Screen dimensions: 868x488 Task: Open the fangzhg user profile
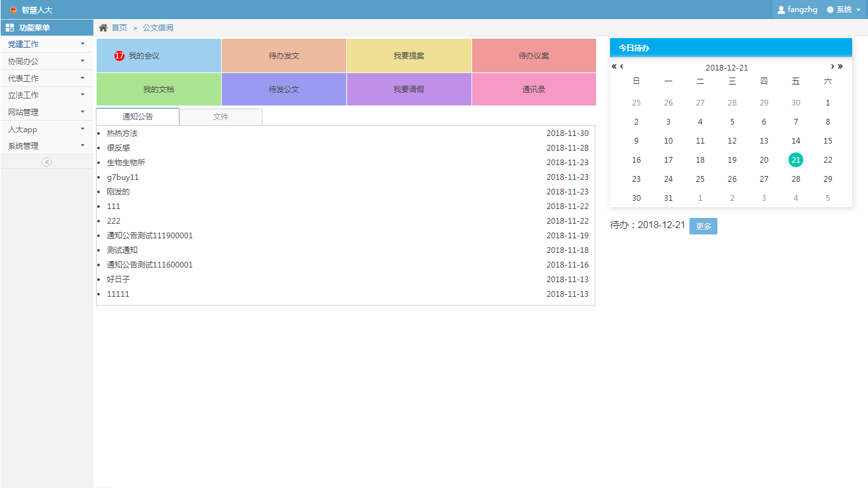[x=797, y=10]
